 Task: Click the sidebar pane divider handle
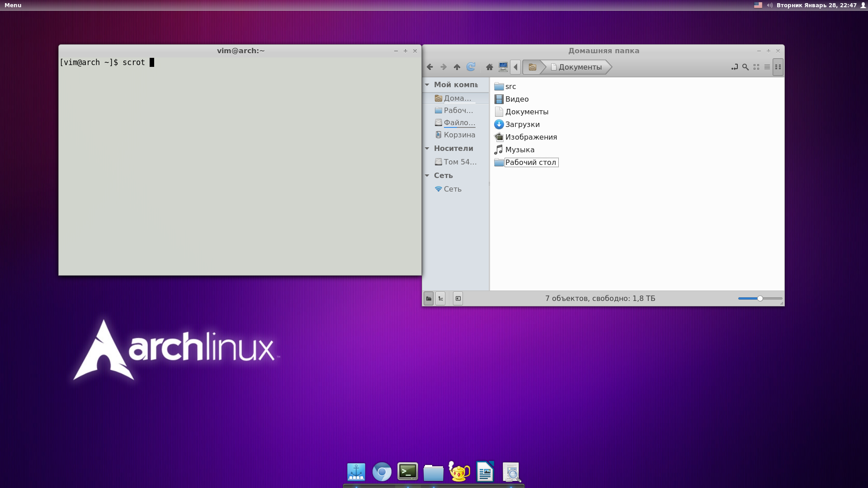pyautogui.click(x=489, y=183)
